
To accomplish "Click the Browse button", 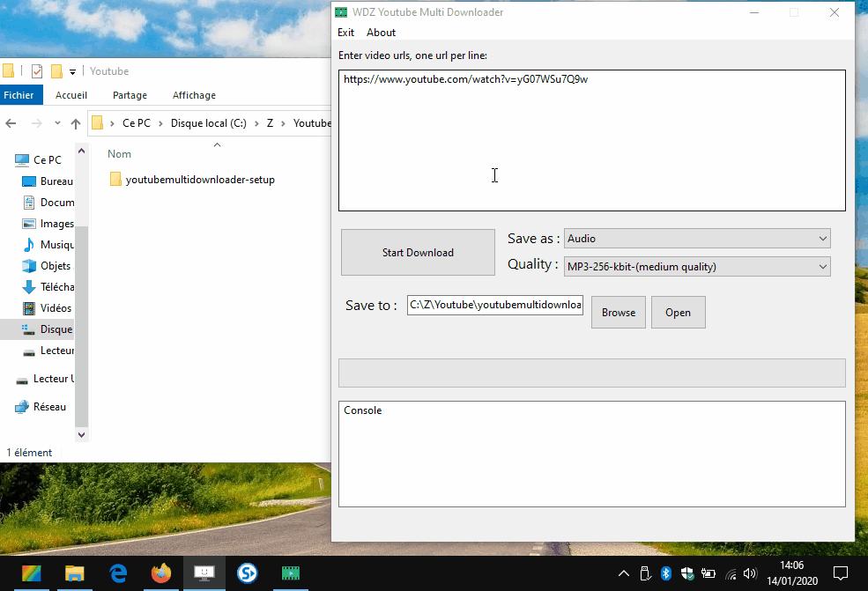I will (619, 312).
